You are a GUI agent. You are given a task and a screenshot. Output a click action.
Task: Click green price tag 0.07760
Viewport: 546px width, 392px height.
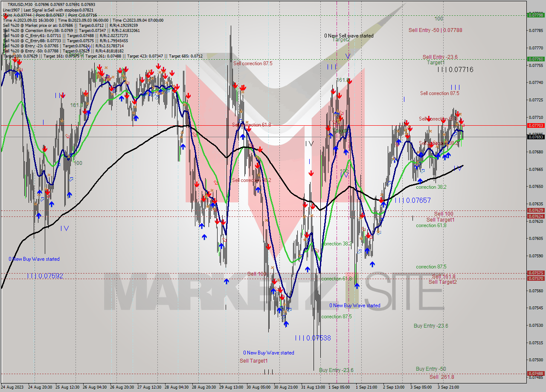tap(536, 59)
